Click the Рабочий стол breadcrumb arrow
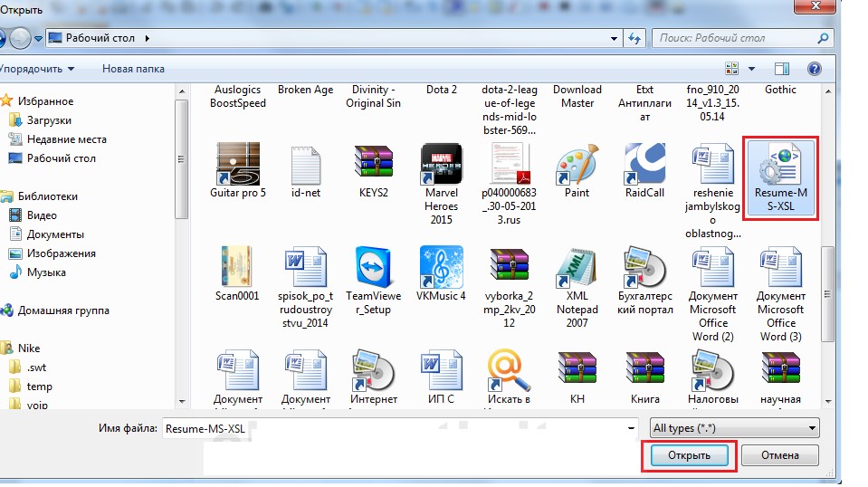 pyautogui.click(x=148, y=38)
